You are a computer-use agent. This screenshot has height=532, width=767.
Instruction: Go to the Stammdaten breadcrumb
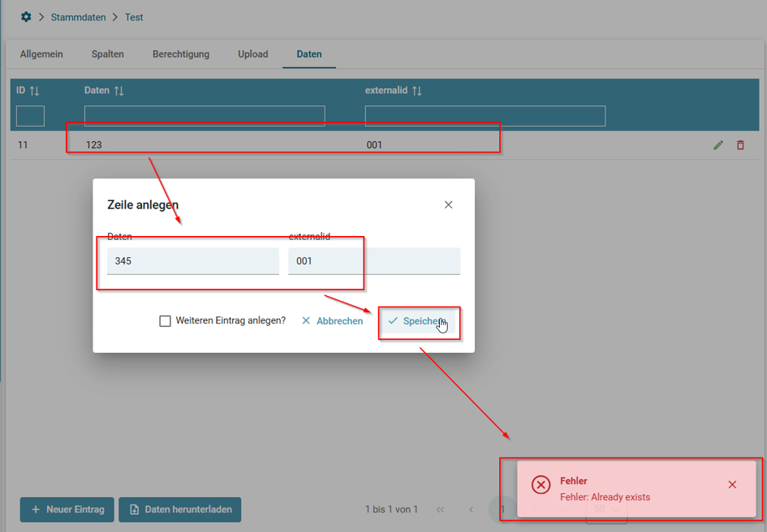coord(78,17)
